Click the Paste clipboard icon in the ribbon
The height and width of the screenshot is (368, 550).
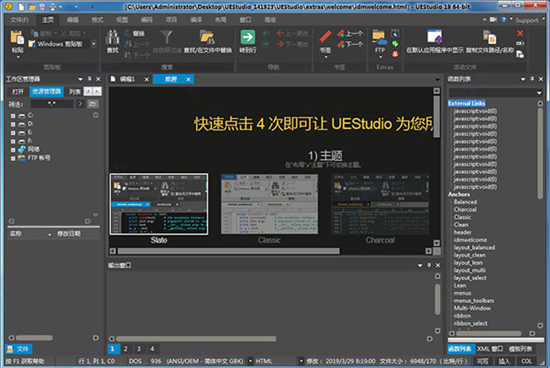[17, 38]
